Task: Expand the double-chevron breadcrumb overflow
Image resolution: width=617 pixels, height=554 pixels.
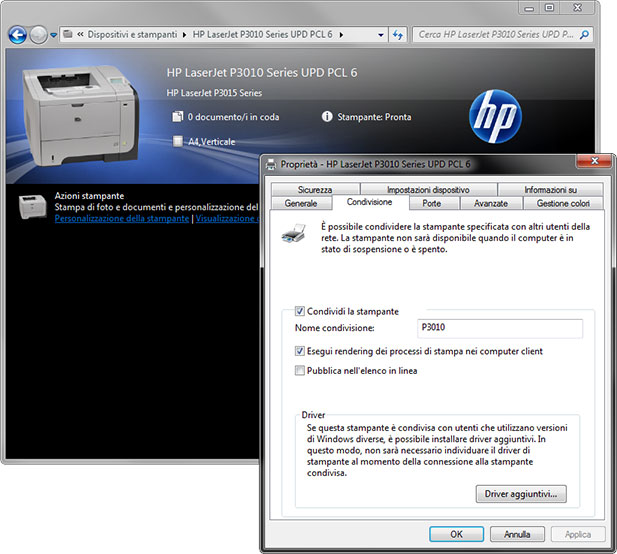Action: tap(80, 34)
